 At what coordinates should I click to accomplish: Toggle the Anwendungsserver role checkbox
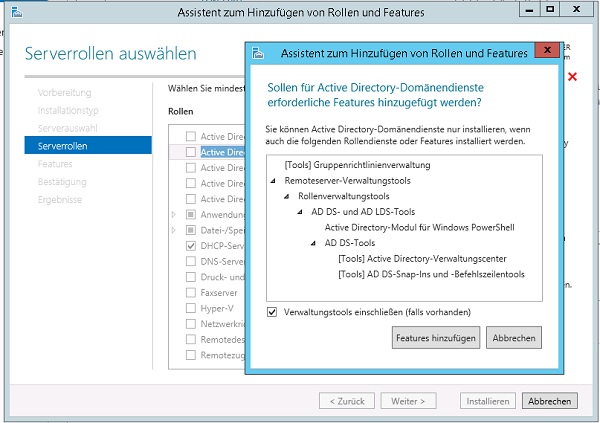[x=191, y=214]
